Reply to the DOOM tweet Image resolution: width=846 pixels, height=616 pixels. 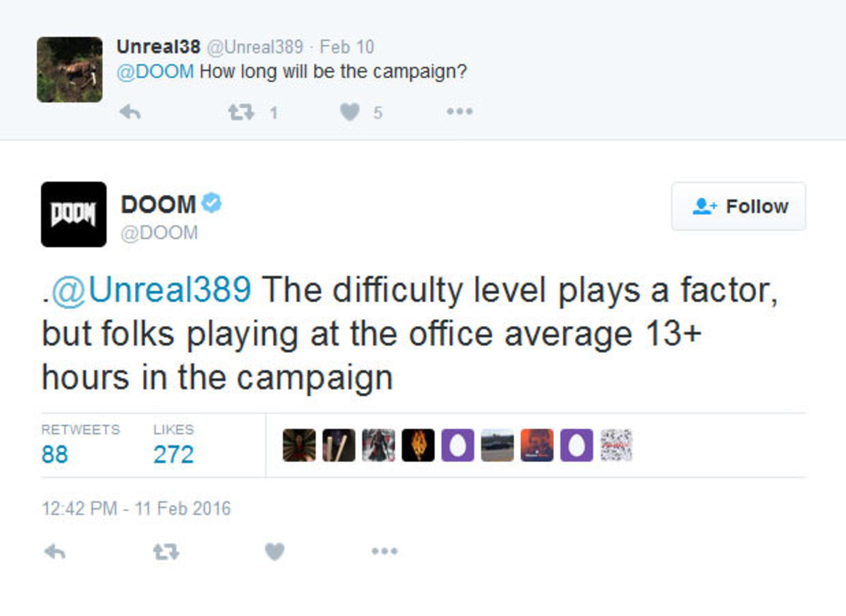point(55,551)
